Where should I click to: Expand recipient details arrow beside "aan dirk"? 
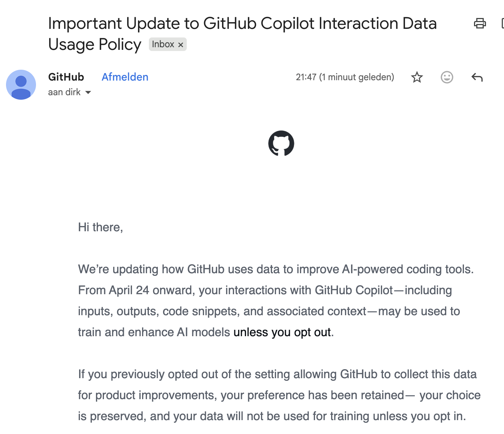pyautogui.click(x=88, y=93)
